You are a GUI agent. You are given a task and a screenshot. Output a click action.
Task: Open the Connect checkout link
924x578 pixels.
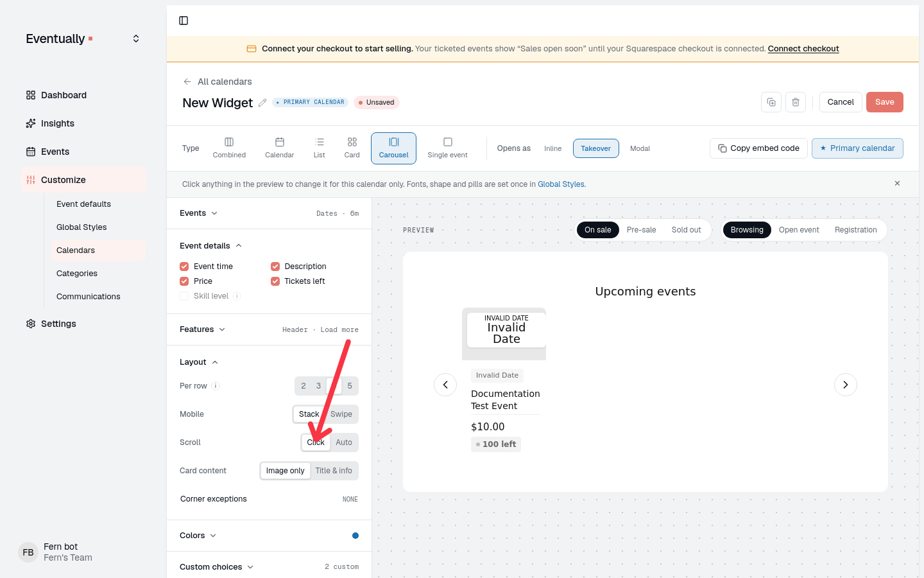coord(803,49)
